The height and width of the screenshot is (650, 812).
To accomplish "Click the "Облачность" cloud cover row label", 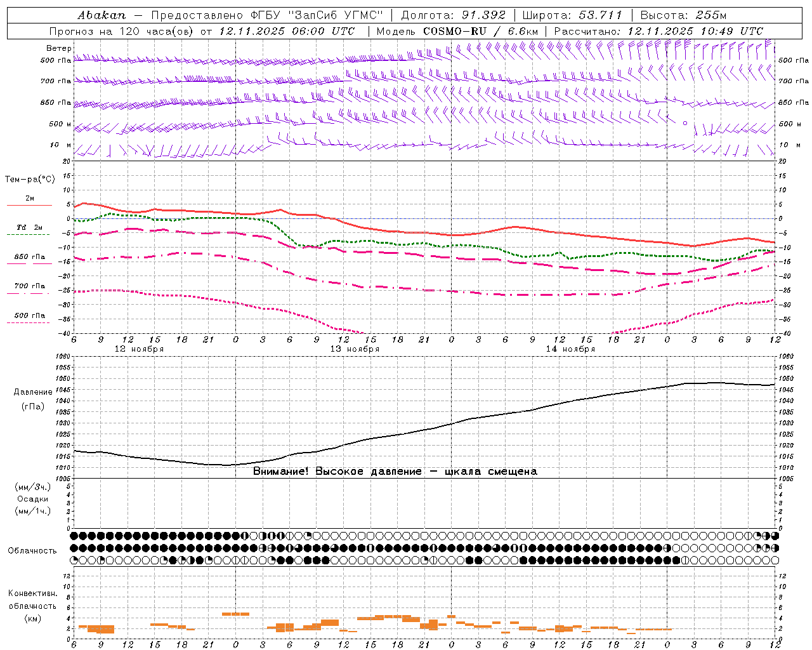I will (32, 551).
